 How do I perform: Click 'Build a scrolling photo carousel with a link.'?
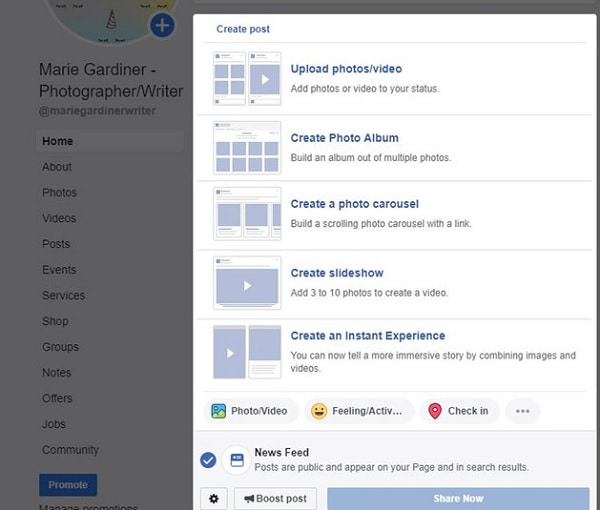[381, 224]
